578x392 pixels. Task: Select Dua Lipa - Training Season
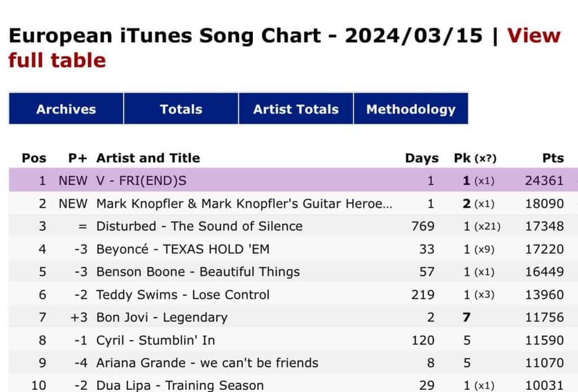(179, 385)
